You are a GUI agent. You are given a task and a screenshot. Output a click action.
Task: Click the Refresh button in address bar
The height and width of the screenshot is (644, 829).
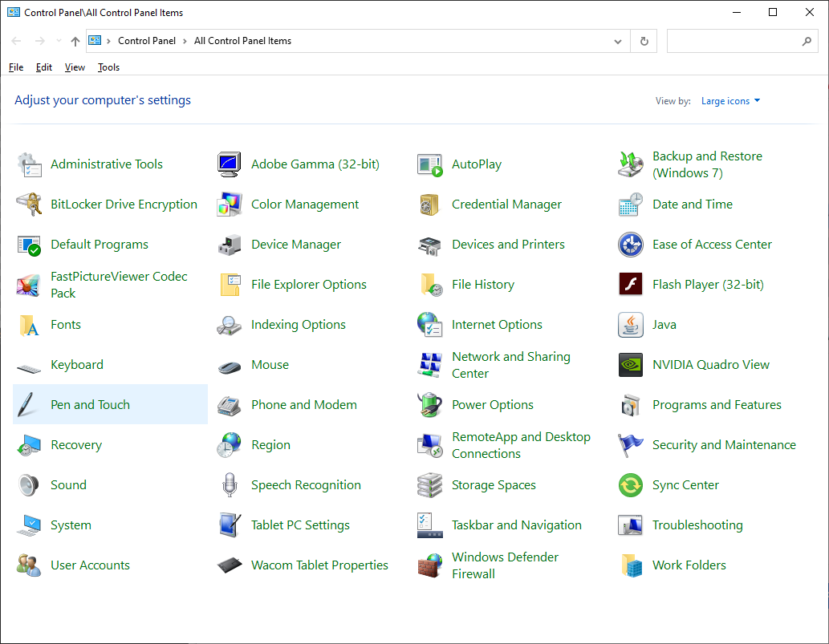(644, 41)
